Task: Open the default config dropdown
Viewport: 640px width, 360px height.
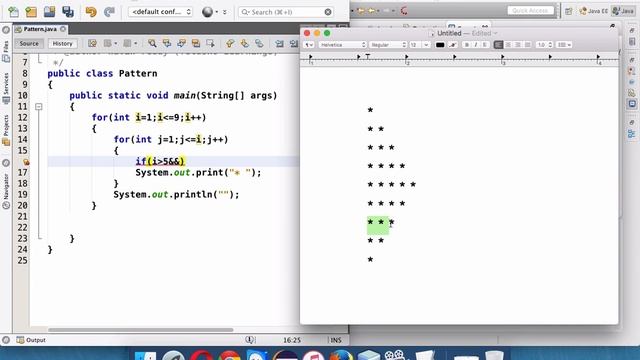Action: pyautogui.click(x=160, y=12)
